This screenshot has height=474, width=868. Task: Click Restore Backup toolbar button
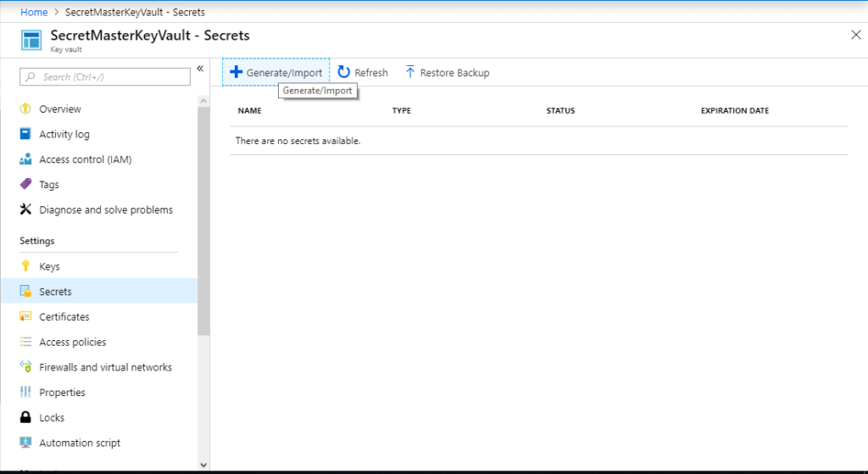coord(448,73)
